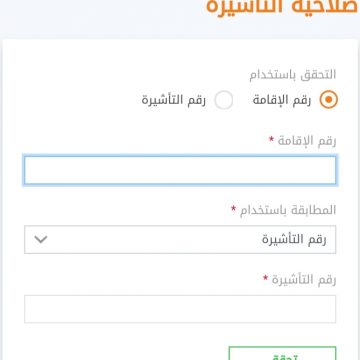Focus the رقم الإقامة input field
The image size is (360, 360).
[180, 170]
